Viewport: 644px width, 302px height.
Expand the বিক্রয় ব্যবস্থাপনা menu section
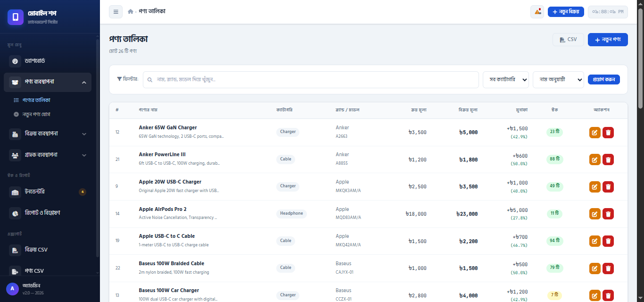(47, 134)
